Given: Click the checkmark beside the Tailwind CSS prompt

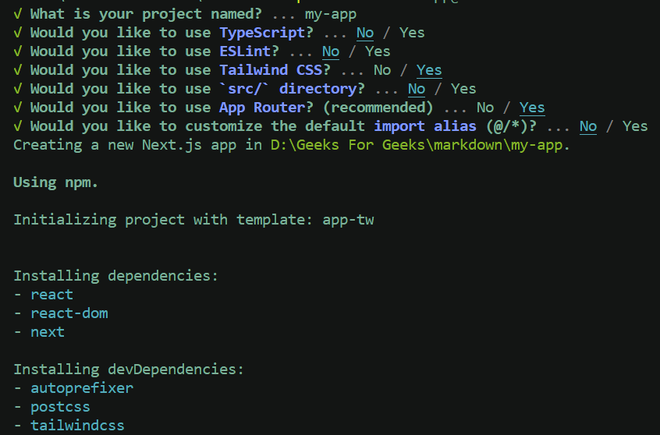Looking at the screenshot, I should pyautogui.click(x=18, y=70).
